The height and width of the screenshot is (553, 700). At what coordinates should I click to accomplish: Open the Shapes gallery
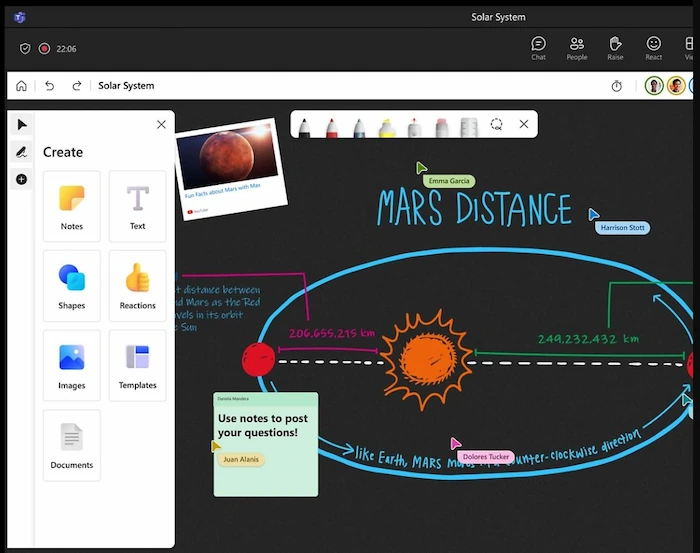[x=72, y=286]
